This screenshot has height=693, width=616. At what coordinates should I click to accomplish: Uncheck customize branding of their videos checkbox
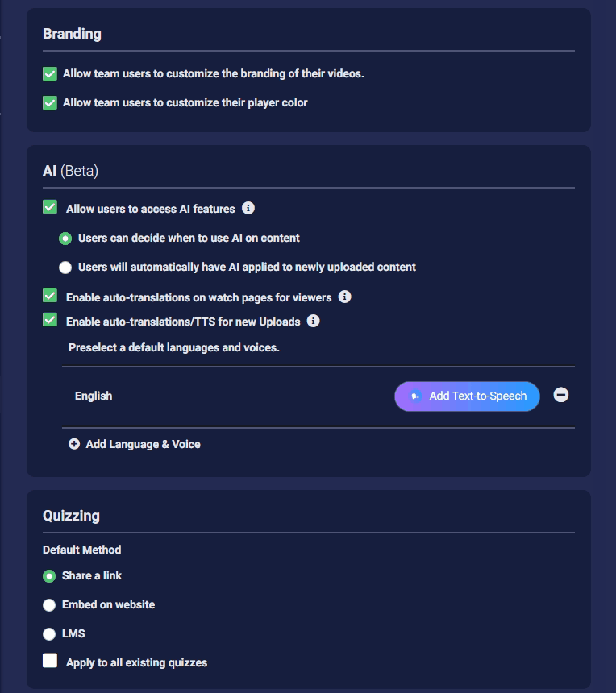point(50,74)
